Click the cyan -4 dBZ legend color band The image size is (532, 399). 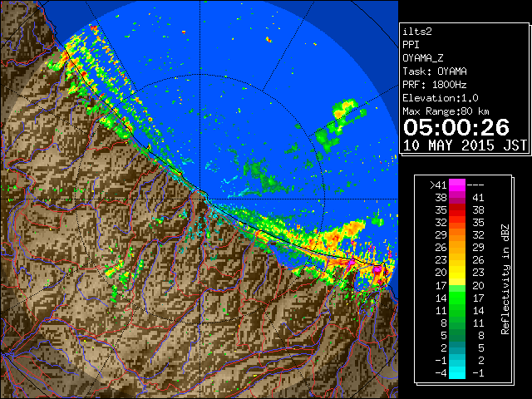click(457, 373)
